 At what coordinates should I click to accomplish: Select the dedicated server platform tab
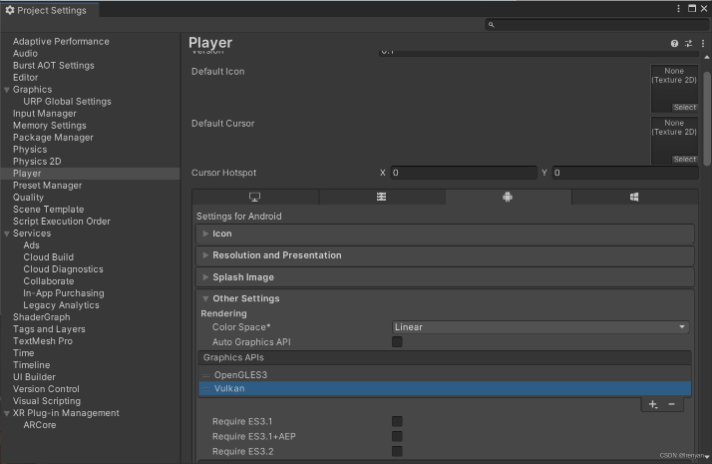pos(381,197)
